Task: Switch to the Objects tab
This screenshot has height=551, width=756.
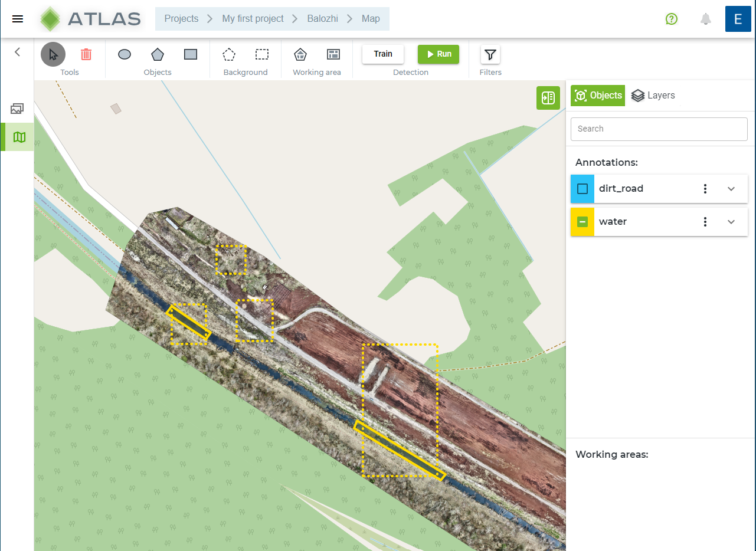Action: coord(598,96)
